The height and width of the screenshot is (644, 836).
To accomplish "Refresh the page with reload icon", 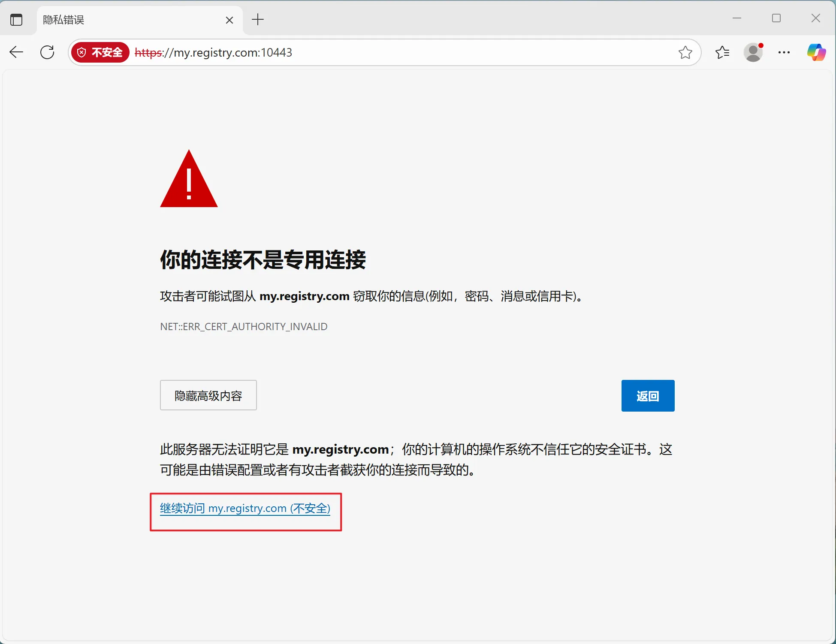I will click(47, 52).
